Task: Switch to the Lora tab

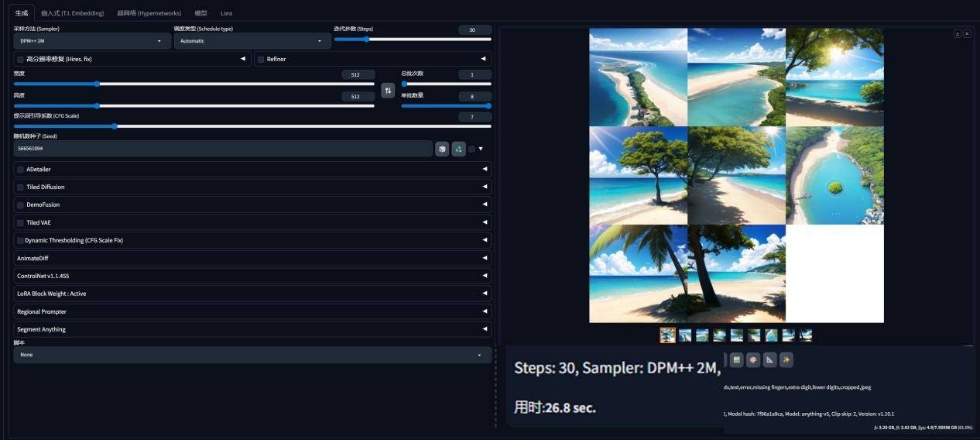Action: [226, 13]
